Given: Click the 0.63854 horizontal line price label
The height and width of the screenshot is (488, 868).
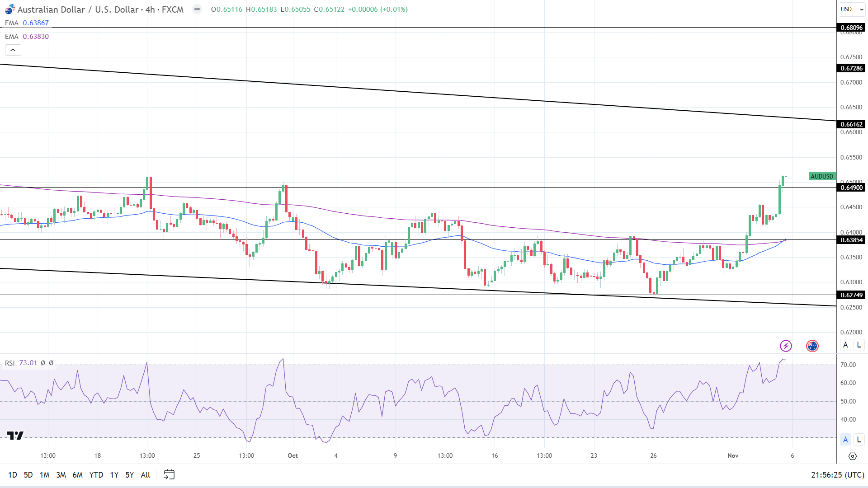Looking at the screenshot, I should click(851, 240).
